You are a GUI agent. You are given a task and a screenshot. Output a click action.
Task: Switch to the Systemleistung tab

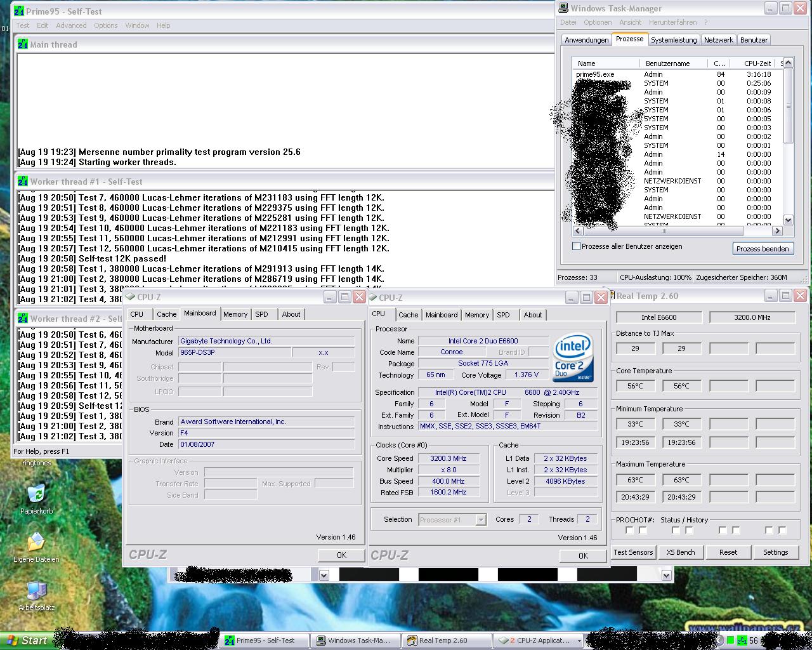pyautogui.click(x=674, y=39)
